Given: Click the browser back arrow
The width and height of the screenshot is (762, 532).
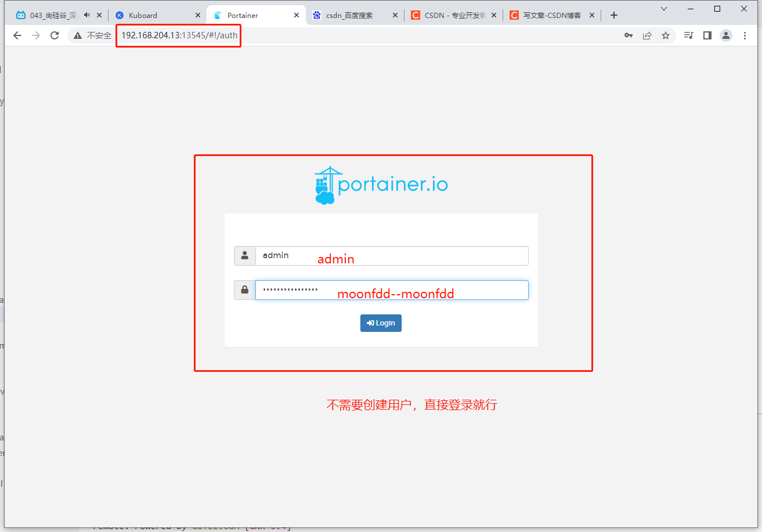Looking at the screenshot, I should pos(17,35).
